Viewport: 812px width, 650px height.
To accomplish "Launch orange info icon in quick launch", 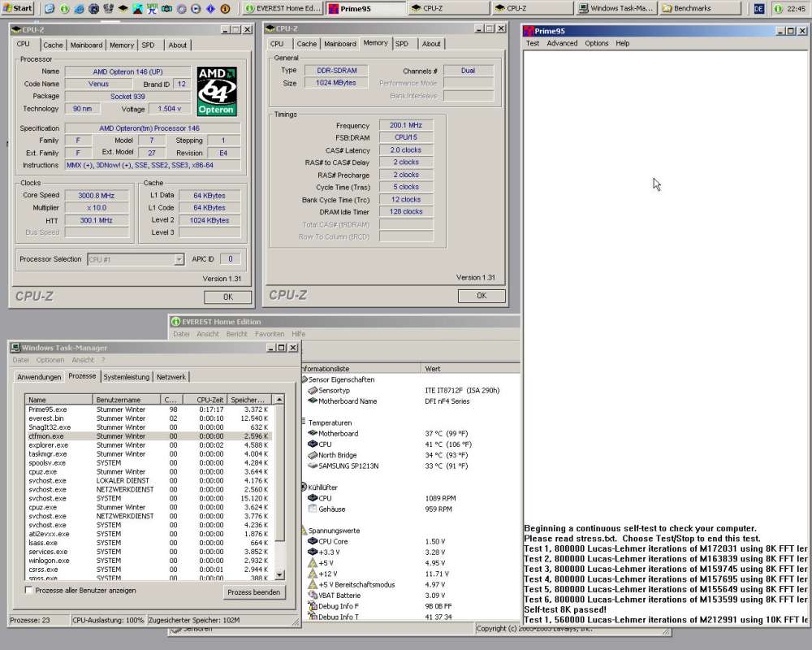I will 225,8.
